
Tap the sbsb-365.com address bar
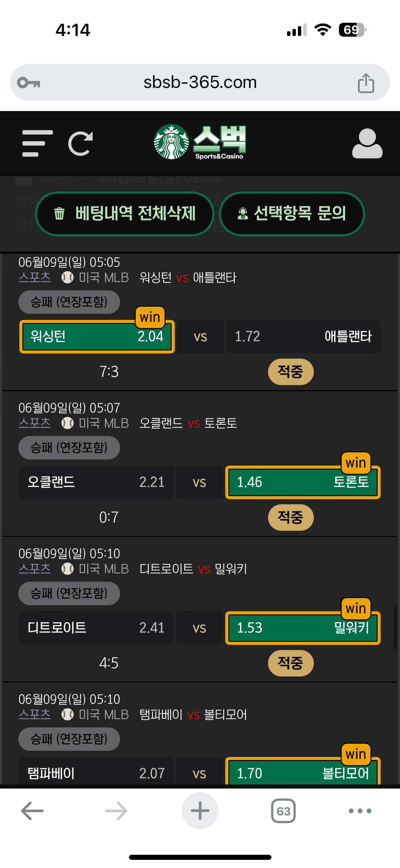(200, 83)
